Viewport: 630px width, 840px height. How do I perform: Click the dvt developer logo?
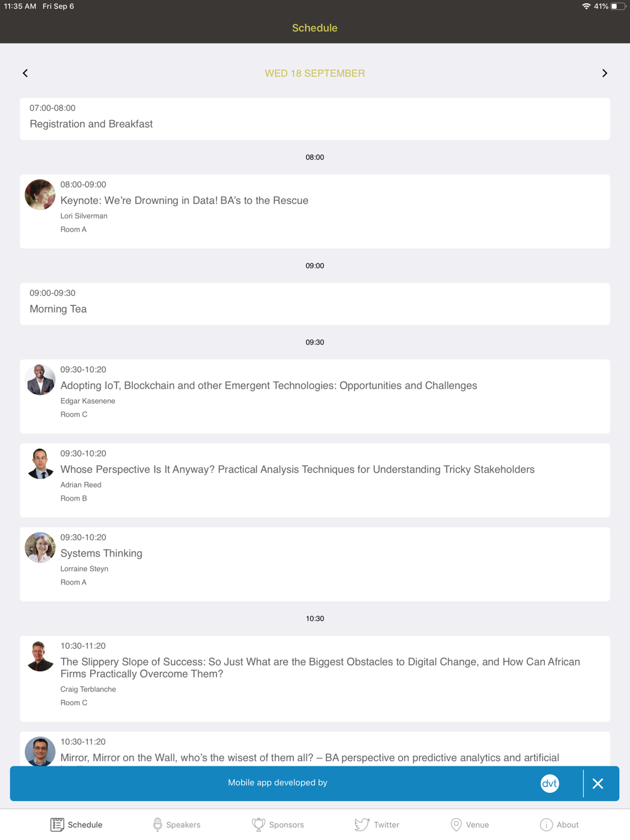click(550, 783)
